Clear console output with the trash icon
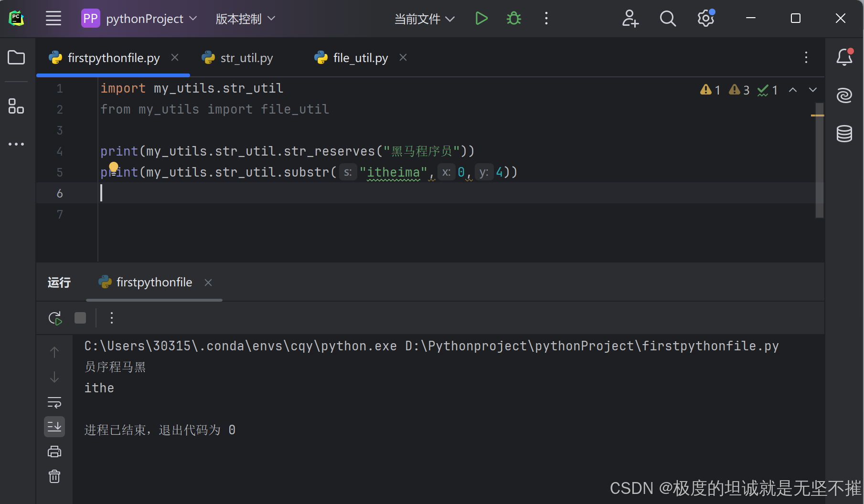The height and width of the screenshot is (504, 864). coord(54,476)
